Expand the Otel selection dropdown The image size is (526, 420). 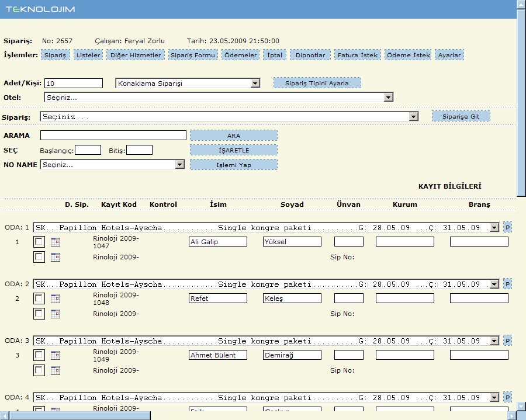pyautogui.click(x=219, y=98)
